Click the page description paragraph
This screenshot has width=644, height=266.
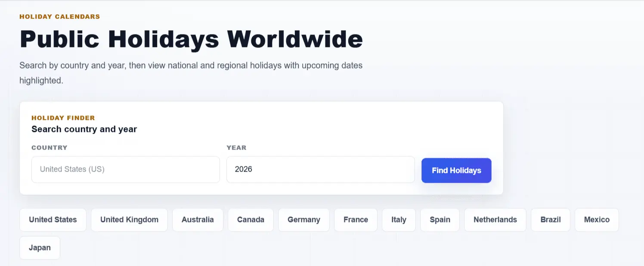(191, 73)
